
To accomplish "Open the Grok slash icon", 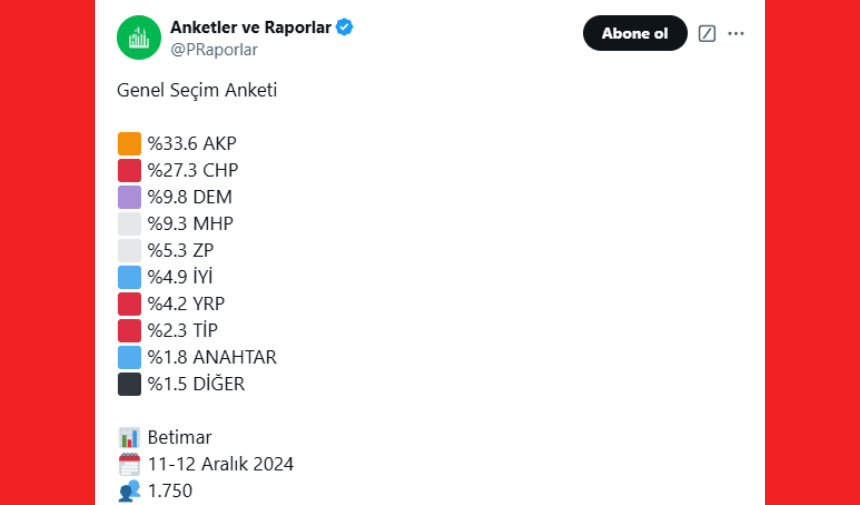I will pos(707,34).
